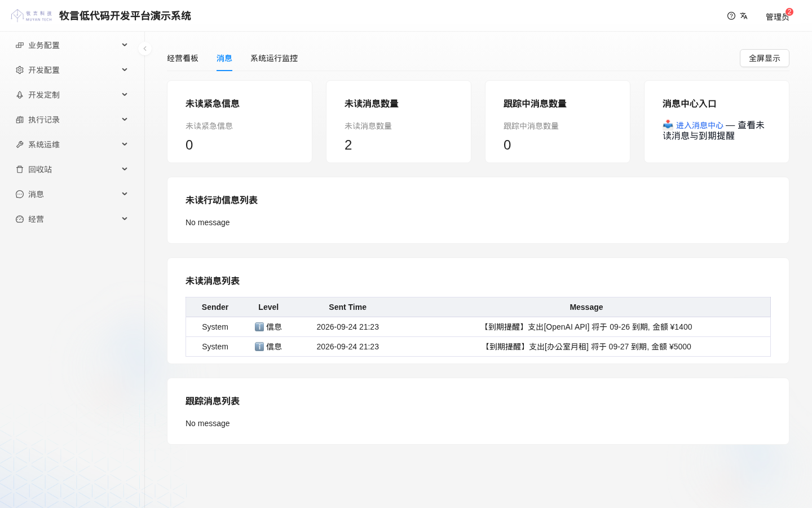Image resolution: width=812 pixels, height=508 pixels.
Task: Click the OpenAI API expiry reminder message
Action: [586, 327]
